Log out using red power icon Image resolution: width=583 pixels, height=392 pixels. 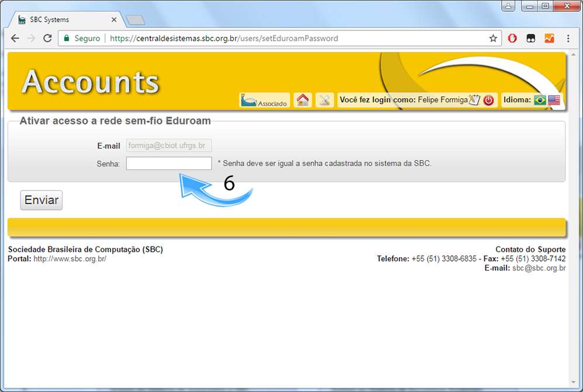(488, 100)
